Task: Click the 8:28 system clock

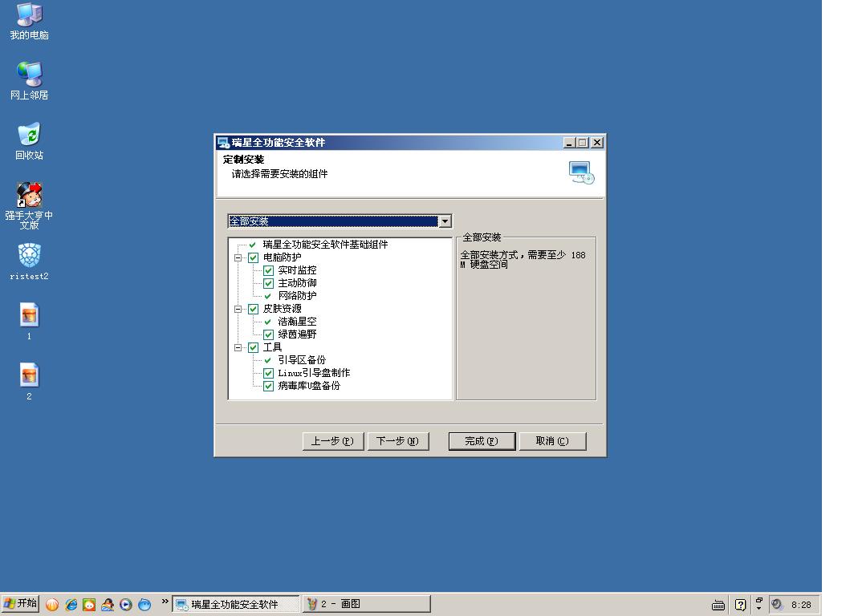Action: 801,605
